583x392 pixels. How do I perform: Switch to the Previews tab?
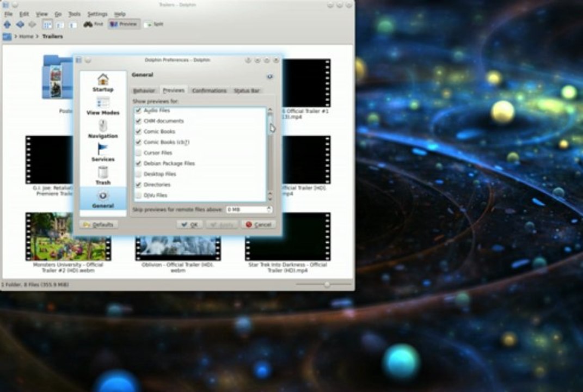pos(174,90)
